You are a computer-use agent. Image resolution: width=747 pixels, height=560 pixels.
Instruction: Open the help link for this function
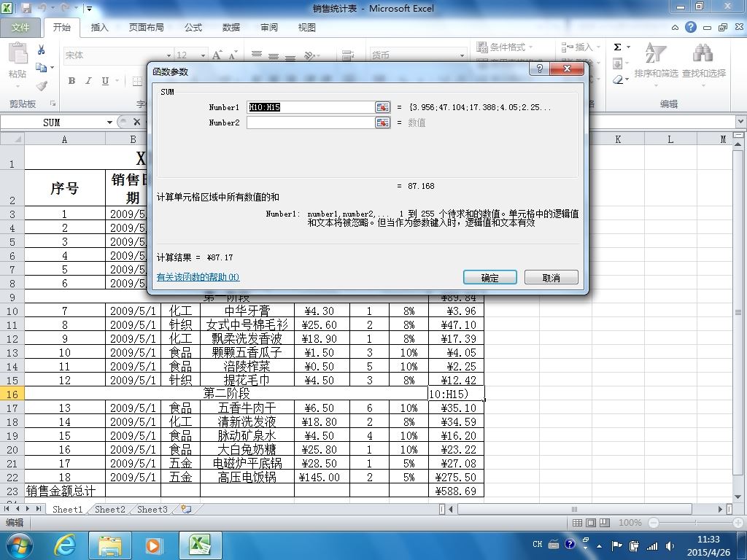(x=198, y=276)
